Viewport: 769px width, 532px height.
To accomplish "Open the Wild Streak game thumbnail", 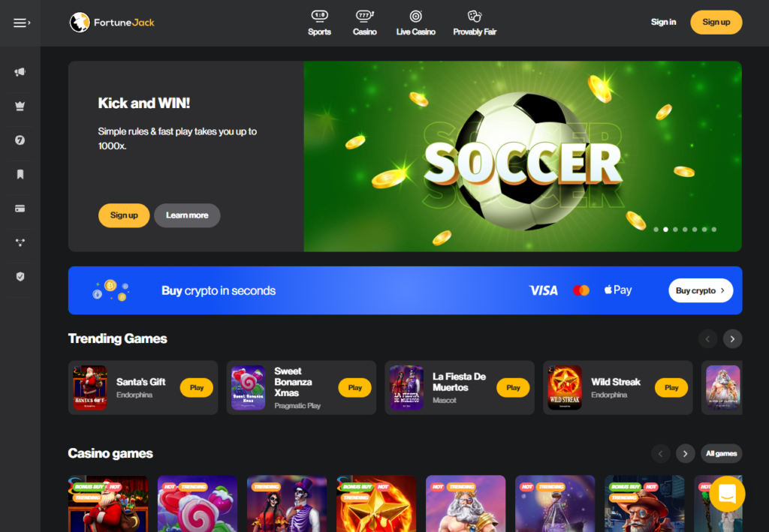I will (x=565, y=387).
